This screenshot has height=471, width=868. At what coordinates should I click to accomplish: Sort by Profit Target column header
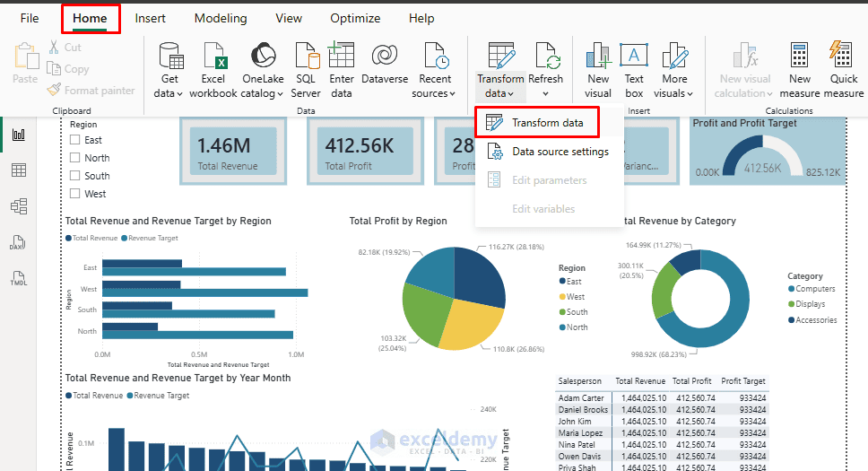tap(743, 381)
